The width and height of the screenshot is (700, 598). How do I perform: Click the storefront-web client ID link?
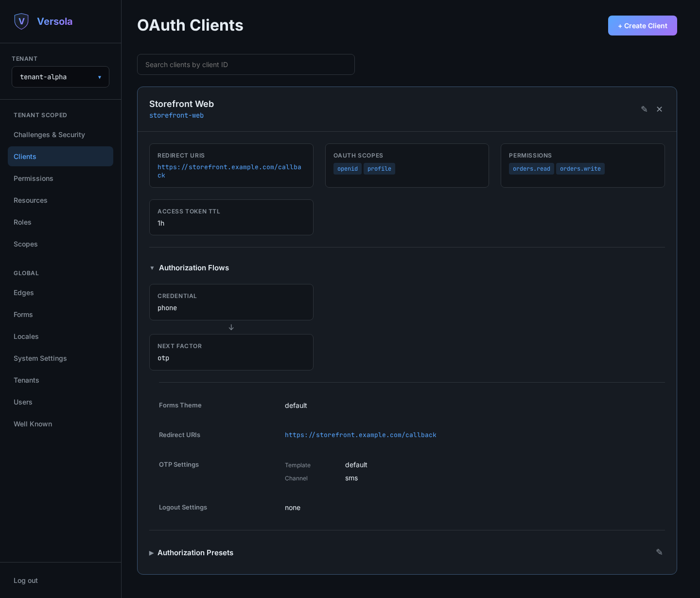point(176,116)
